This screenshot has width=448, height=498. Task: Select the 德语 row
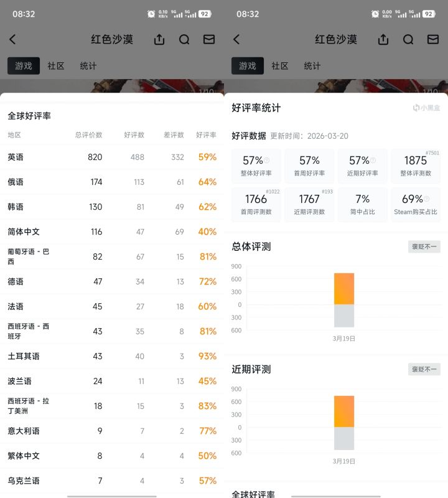pyautogui.click(x=112, y=281)
